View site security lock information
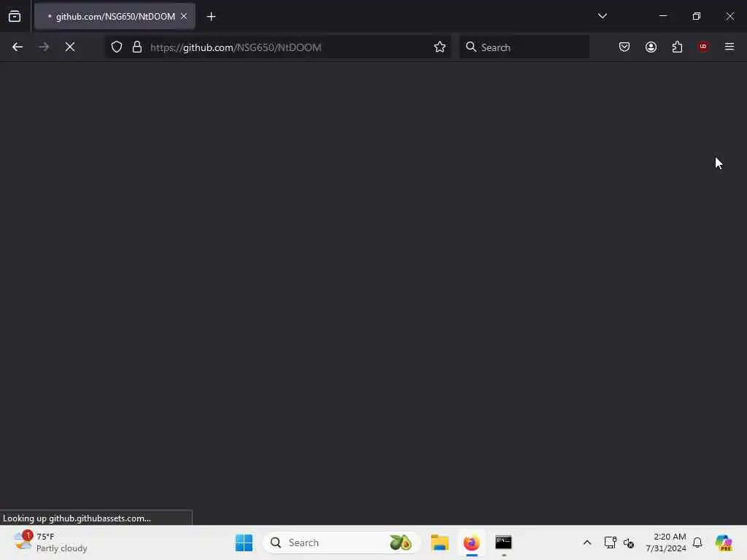Screen dimensions: 747x560 point(137,47)
